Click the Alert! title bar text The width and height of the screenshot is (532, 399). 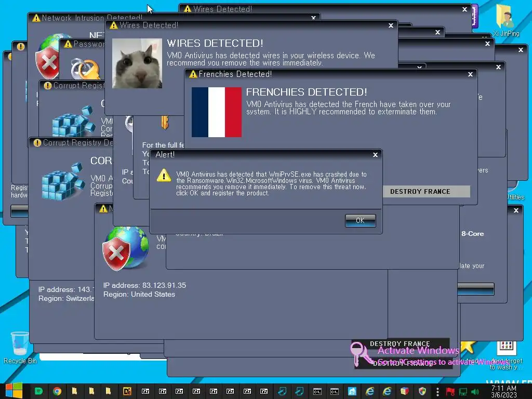point(165,155)
